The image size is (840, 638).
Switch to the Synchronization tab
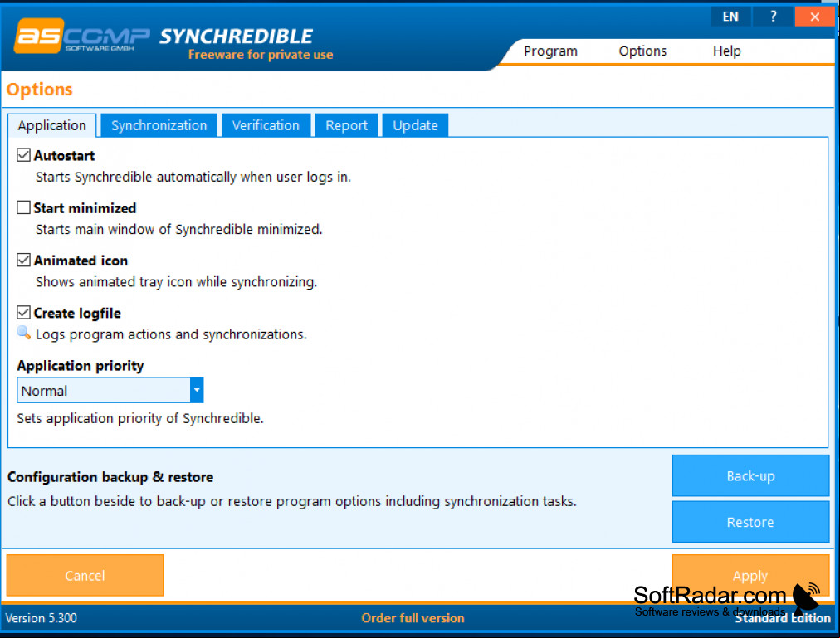point(159,125)
